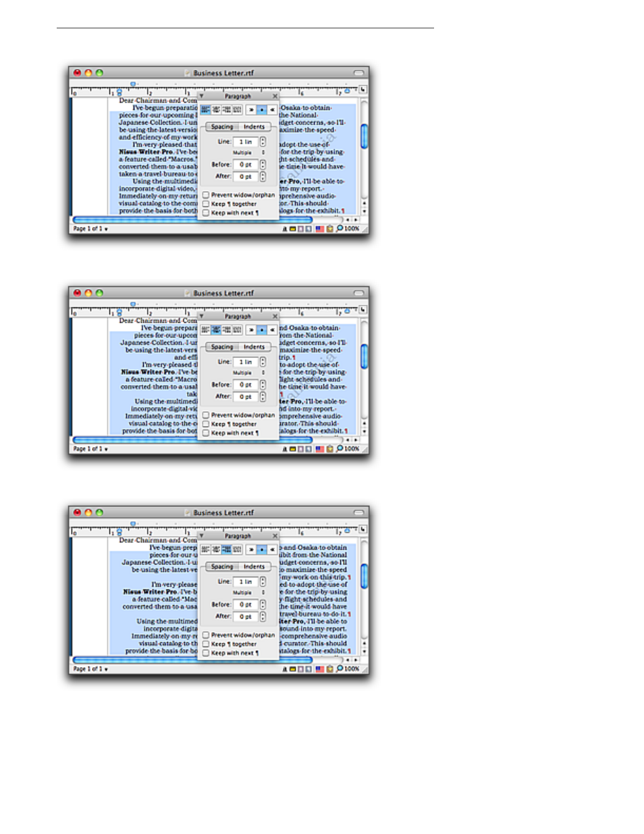Switch to Spacing tab in bottom window's palette
The image size is (644, 834).
222,567
